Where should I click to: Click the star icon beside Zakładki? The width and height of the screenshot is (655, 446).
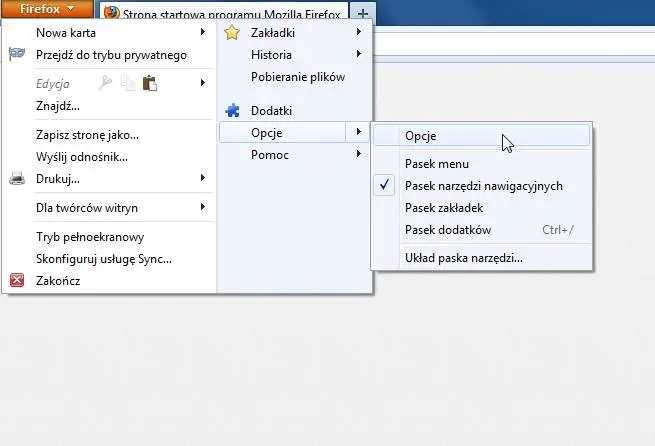[x=233, y=33]
